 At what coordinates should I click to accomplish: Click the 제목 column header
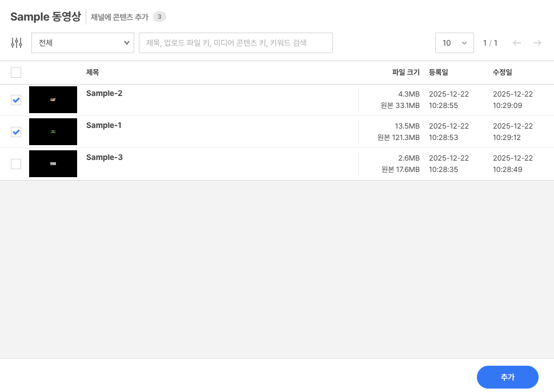(92, 73)
